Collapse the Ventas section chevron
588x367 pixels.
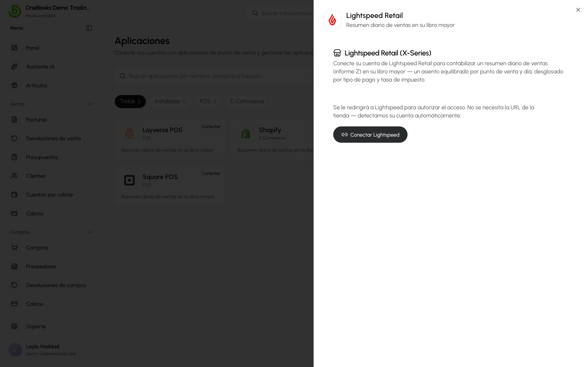point(90,104)
